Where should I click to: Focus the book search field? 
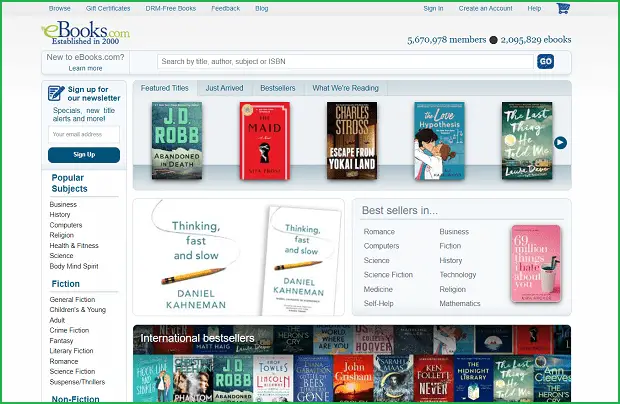click(x=345, y=62)
